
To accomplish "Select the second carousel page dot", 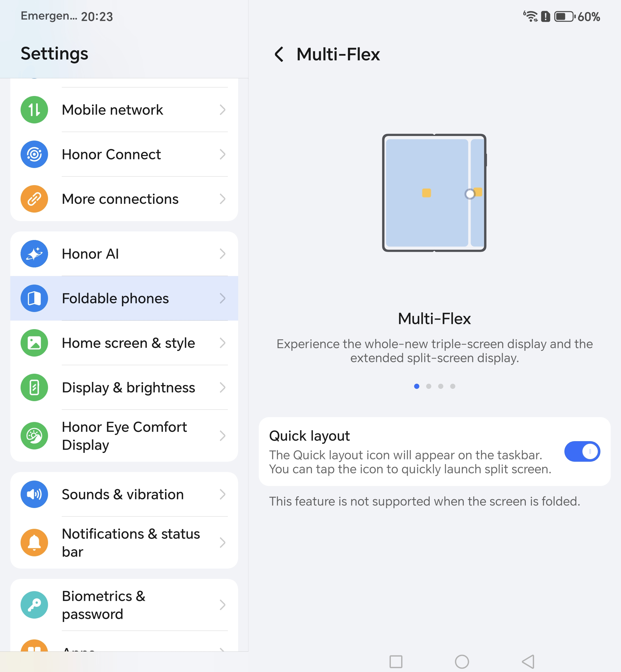I will [429, 386].
